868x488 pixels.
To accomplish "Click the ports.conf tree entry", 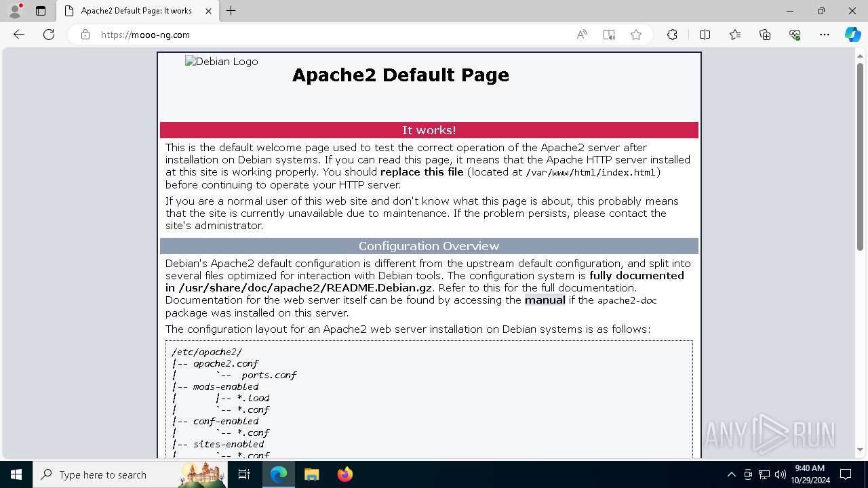I will click(269, 375).
